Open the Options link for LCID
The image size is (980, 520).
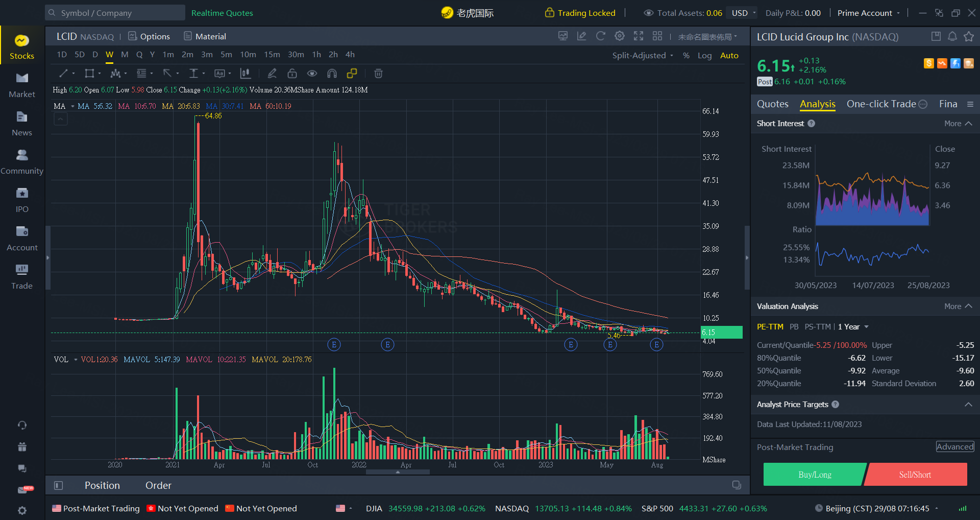pos(149,36)
